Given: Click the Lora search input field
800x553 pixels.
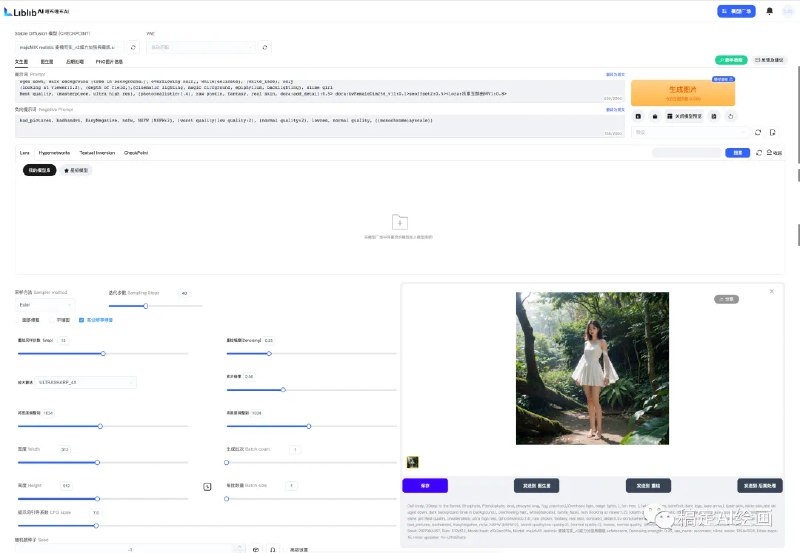Looking at the screenshot, I should pyautogui.click(x=687, y=153).
